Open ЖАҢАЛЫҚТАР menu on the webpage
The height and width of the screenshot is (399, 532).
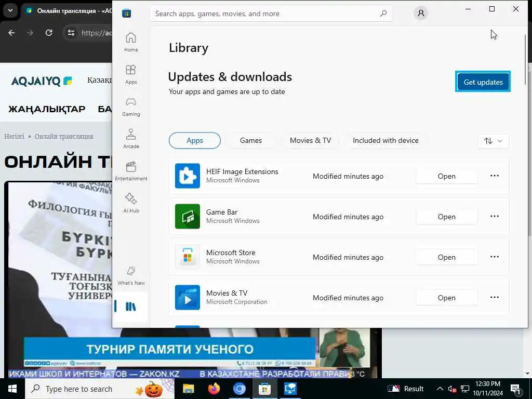47,109
